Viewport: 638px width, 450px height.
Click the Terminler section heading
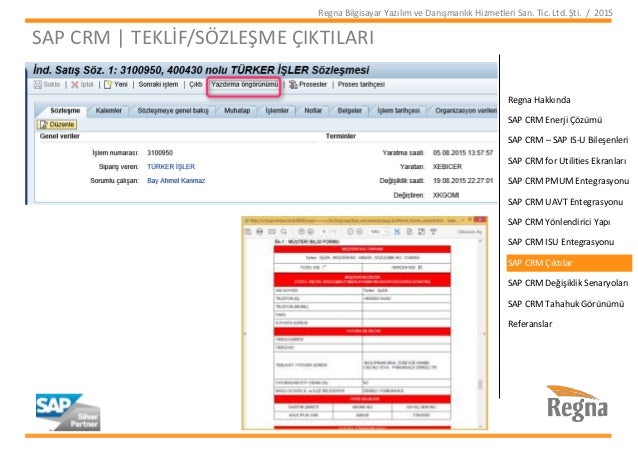341,136
